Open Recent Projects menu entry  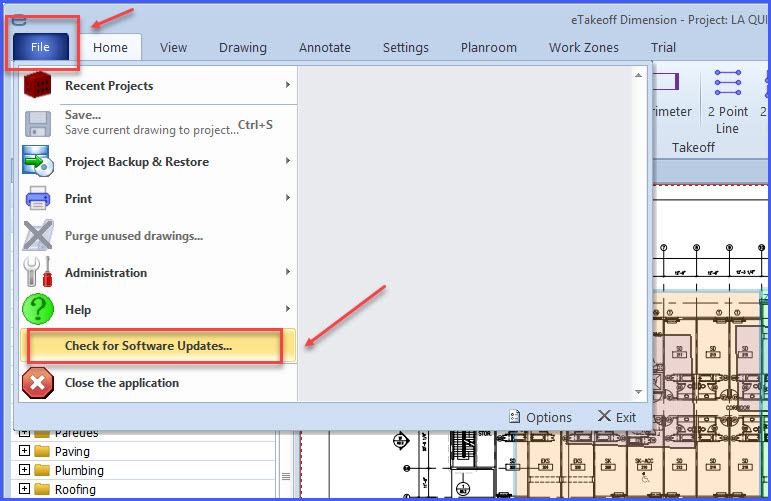(x=158, y=85)
